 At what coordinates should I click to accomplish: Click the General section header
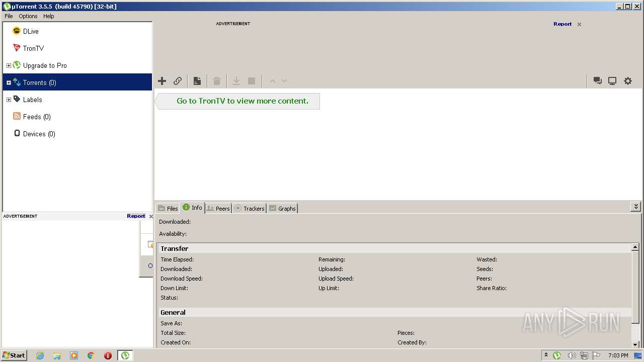pos(394,312)
